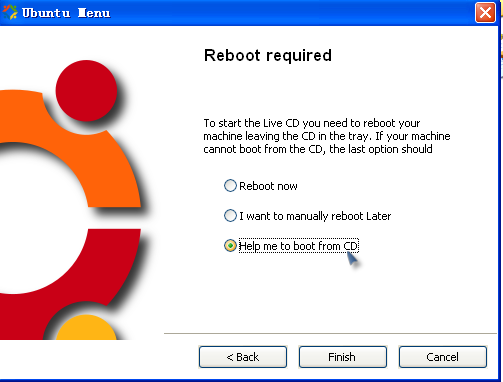Click the Finish button
The width and height of the screenshot is (503, 382).
(343, 357)
